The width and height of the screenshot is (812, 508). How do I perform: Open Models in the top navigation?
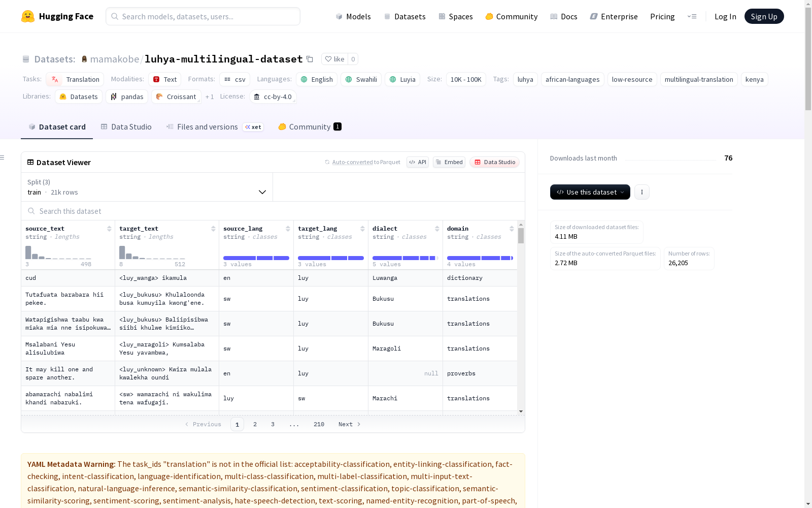coord(353,16)
